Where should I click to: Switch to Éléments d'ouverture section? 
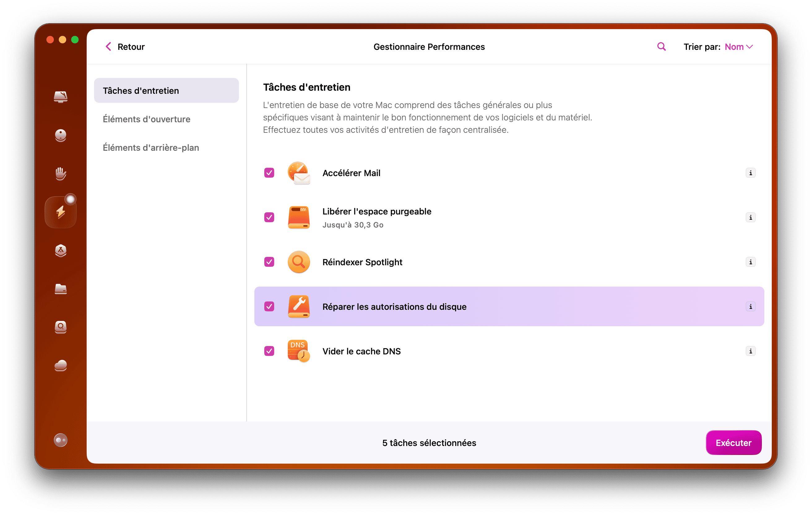click(x=146, y=119)
